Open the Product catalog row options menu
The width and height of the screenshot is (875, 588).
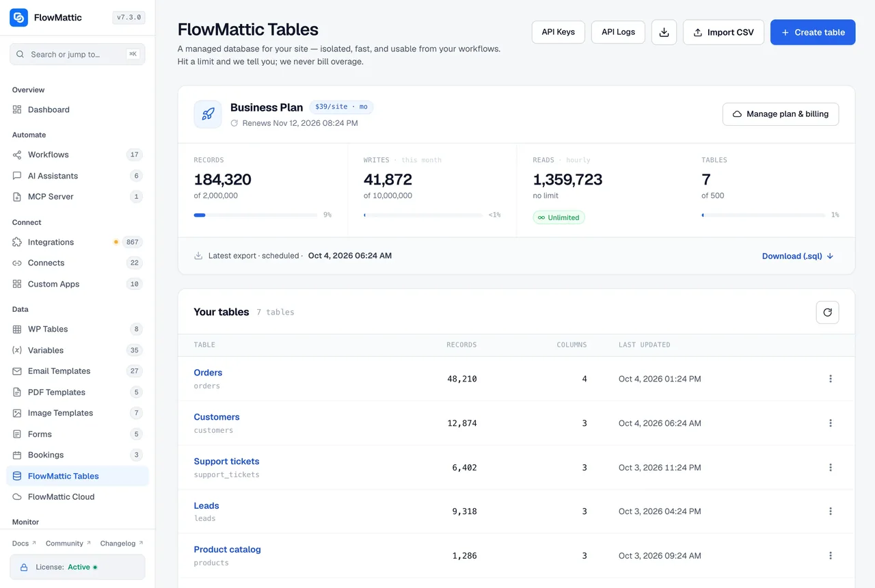[x=831, y=556]
